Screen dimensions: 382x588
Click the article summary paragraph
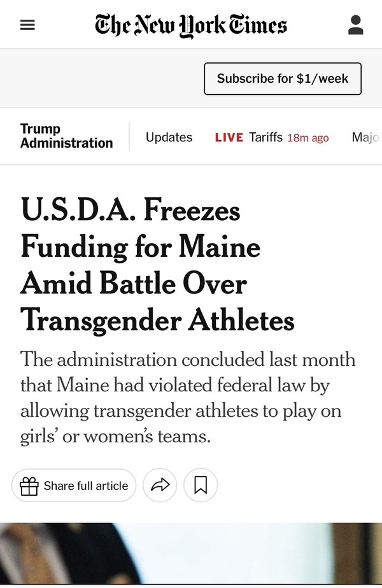point(188,398)
